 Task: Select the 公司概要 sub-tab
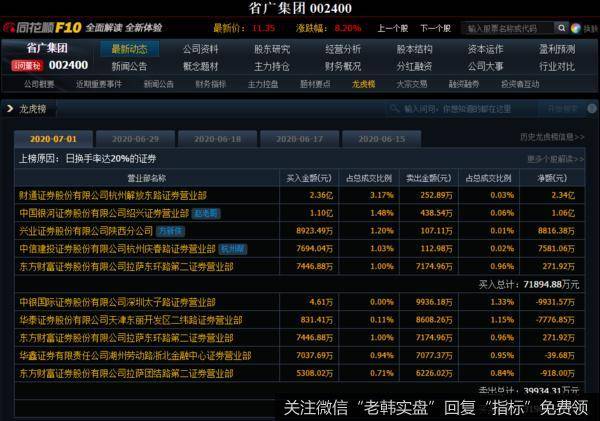tap(39, 84)
